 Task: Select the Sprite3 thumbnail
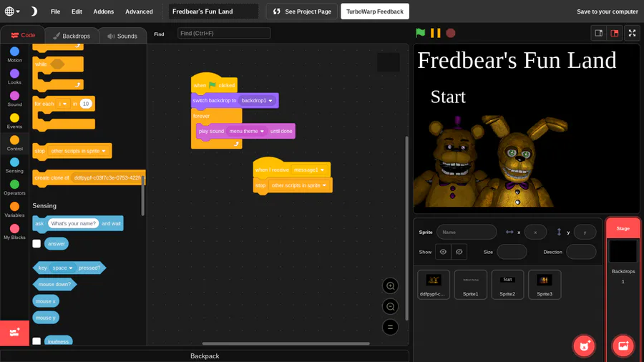click(545, 285)
